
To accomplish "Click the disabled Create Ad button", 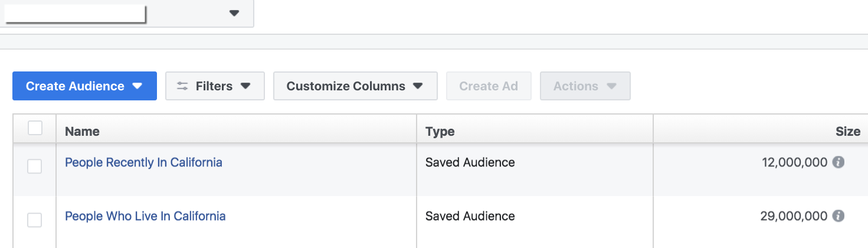I will click(x=489, y=86).
